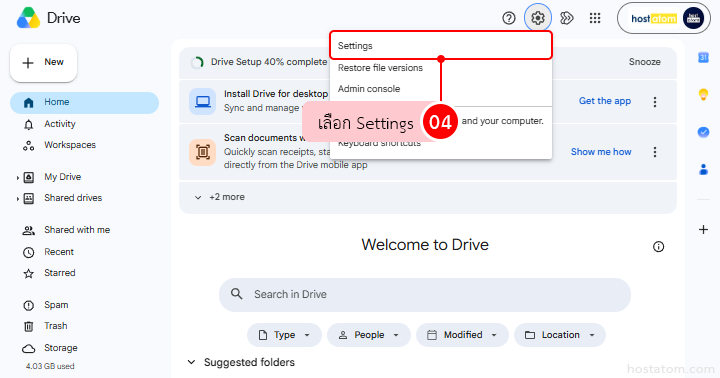Choose Restore file versions menu item
The width and height of the screenshot is (720, 378).
(x=441, y=68)
